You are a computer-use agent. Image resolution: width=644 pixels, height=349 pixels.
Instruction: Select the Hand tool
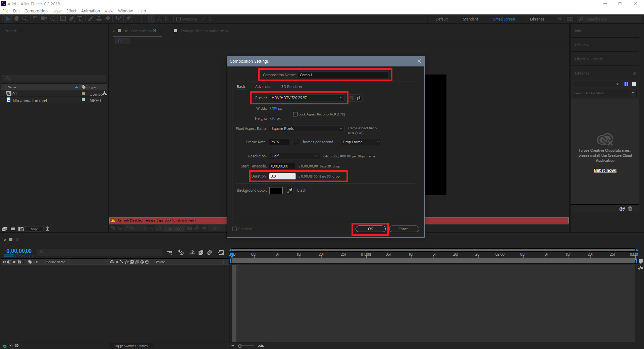[16, 19]
